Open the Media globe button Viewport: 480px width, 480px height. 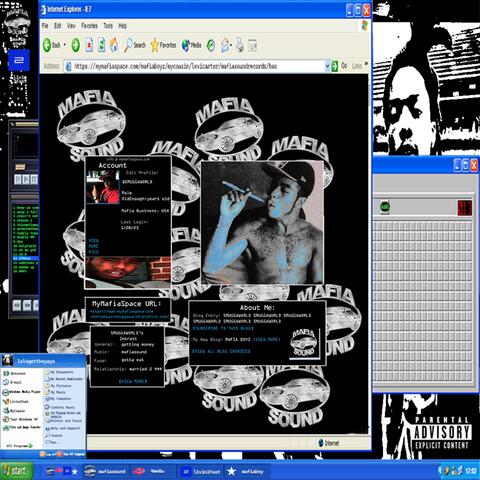click(x=191, y=45)
